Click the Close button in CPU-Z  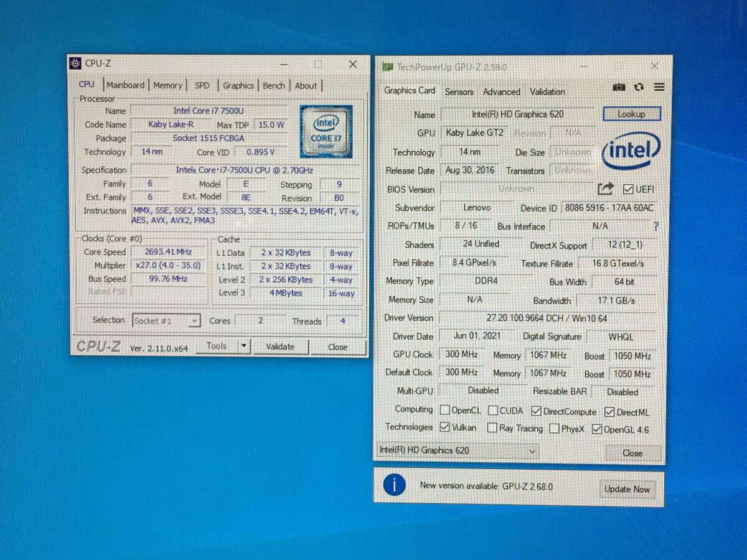[337, 347]
